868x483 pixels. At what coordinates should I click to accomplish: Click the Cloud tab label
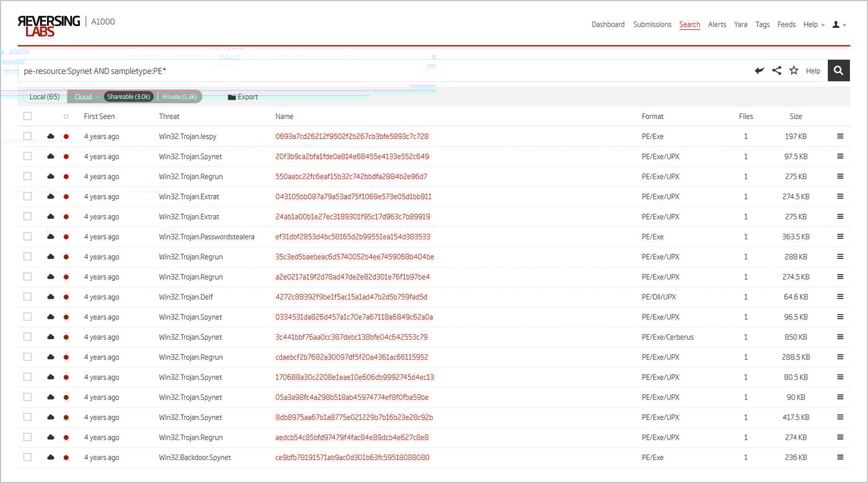coord(83,97)
